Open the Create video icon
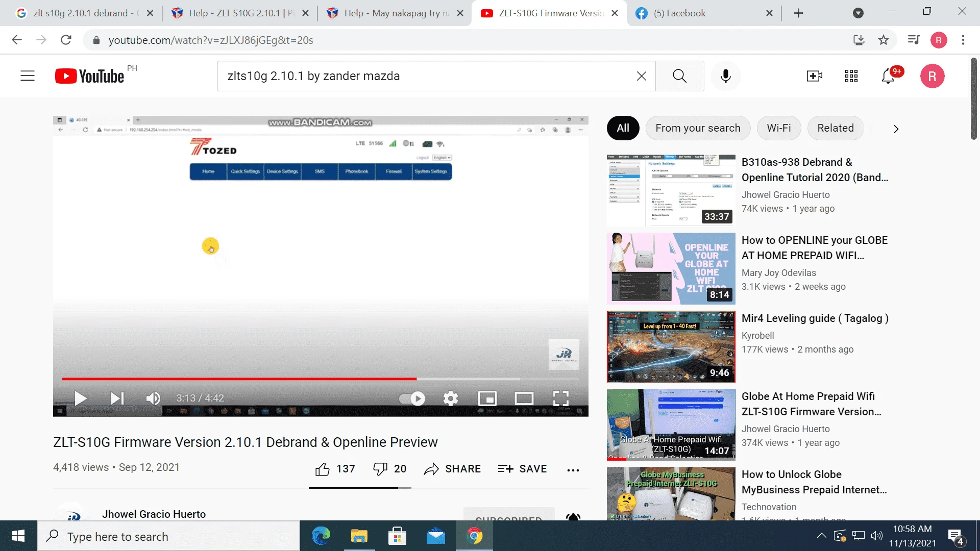The height and width of the screenshot is (551, 980). (814, 76)
